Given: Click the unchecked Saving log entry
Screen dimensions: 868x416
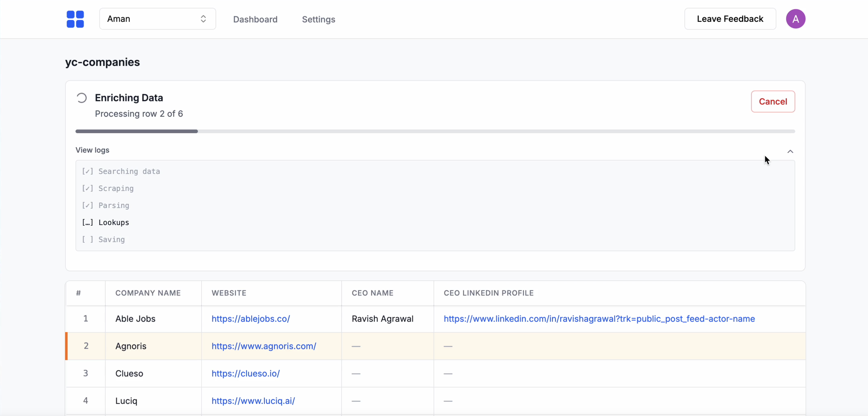Looking at the screenshot, I should click(x=103, y=240).
